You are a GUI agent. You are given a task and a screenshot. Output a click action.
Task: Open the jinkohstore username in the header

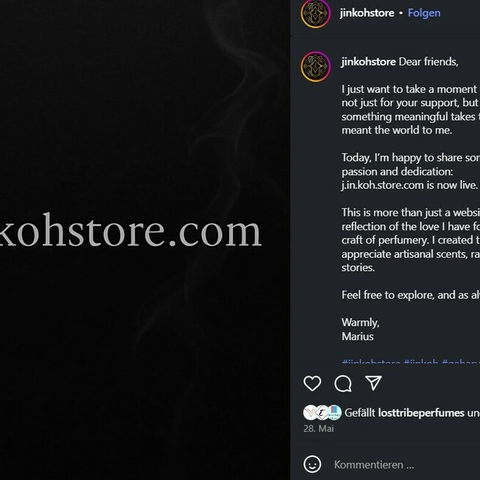click(x=367, y=13)
